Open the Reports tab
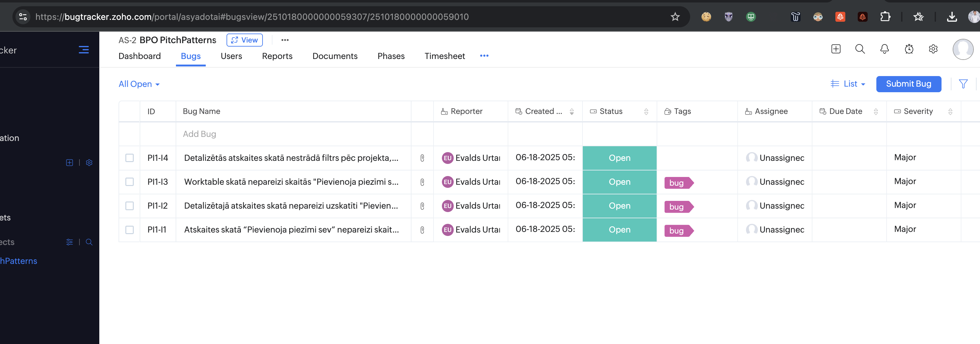Screen dimensions: 980x344 tap(277, 56)
